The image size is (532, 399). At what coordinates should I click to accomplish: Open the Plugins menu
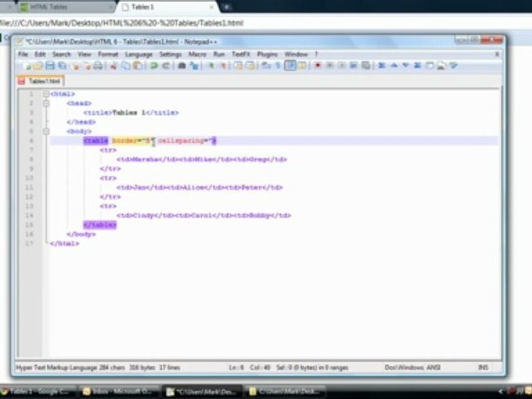tap(267, 54)
